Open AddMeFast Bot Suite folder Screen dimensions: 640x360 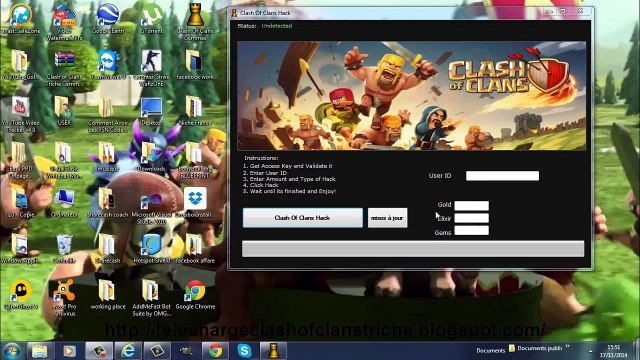click(151, 298)
